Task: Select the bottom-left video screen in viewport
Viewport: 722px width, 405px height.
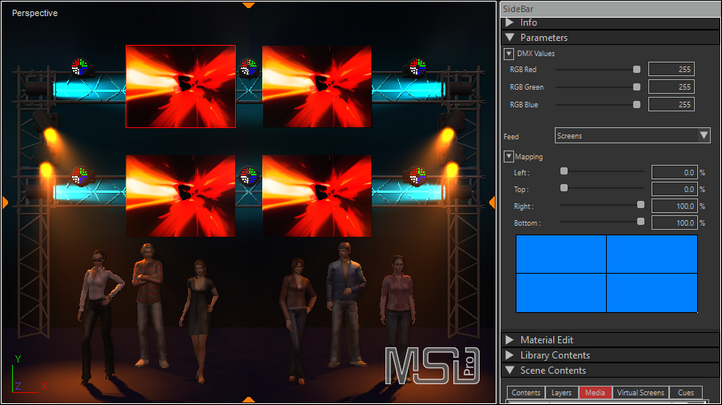Action: 180,196
